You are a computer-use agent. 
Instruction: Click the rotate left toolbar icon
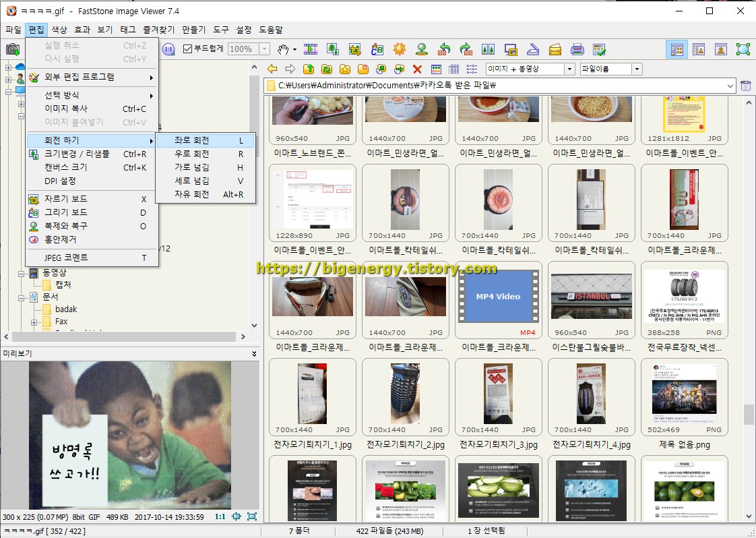444,49
